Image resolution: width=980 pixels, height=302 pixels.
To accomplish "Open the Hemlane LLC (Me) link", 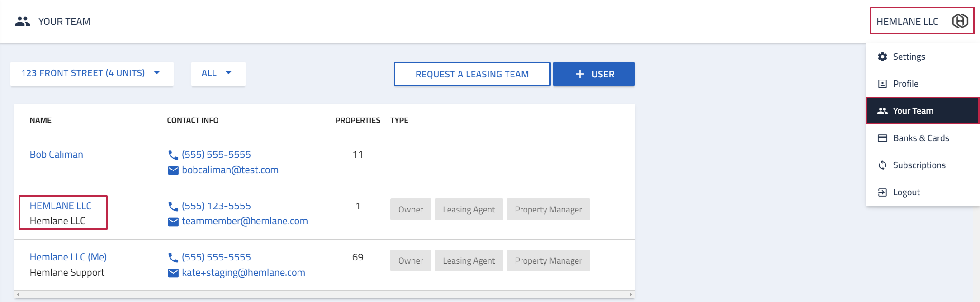I will [x=68, y=257].
